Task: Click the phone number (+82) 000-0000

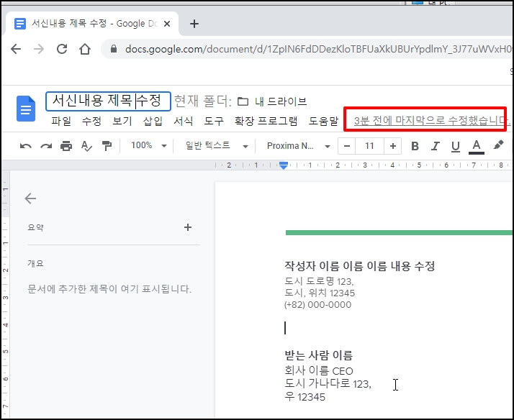Action: point(317,304)
